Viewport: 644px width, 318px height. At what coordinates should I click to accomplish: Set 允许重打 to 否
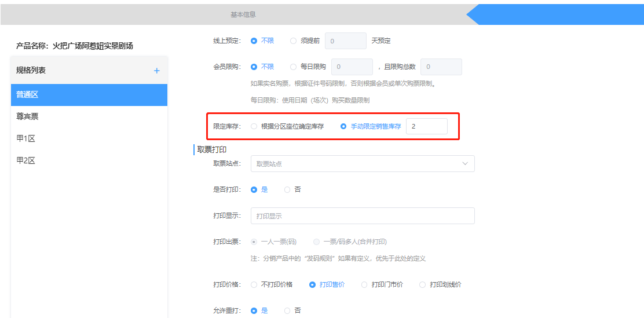click(x=288, y=310)
